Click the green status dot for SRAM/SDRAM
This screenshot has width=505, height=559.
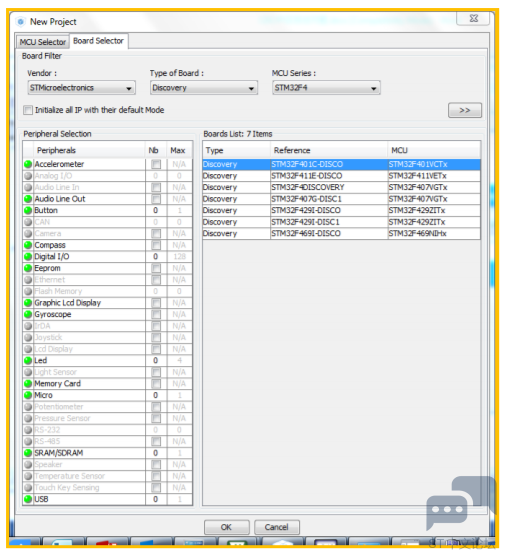point(28,453)
